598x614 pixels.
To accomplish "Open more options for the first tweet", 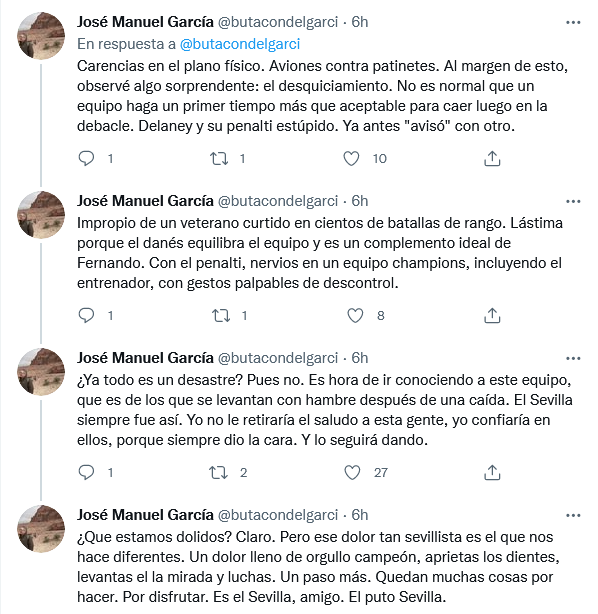I will pos(573,22).
